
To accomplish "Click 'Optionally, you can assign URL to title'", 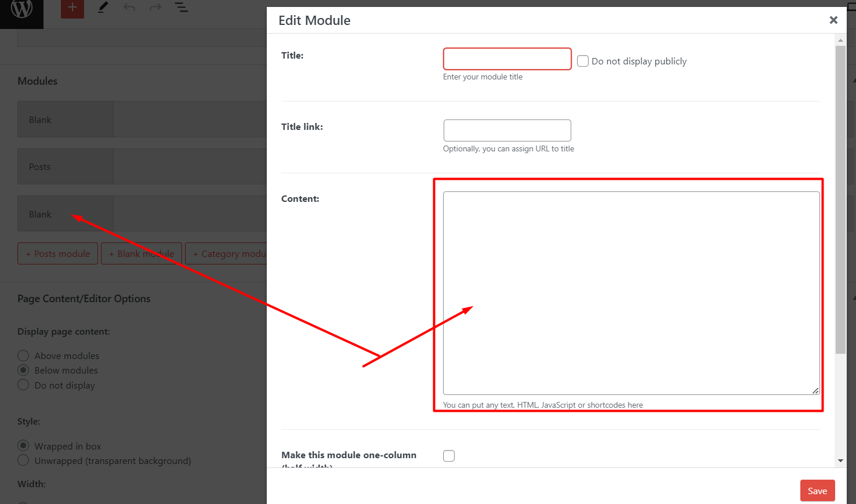I will pyautogui.click(x=509, y=148).
